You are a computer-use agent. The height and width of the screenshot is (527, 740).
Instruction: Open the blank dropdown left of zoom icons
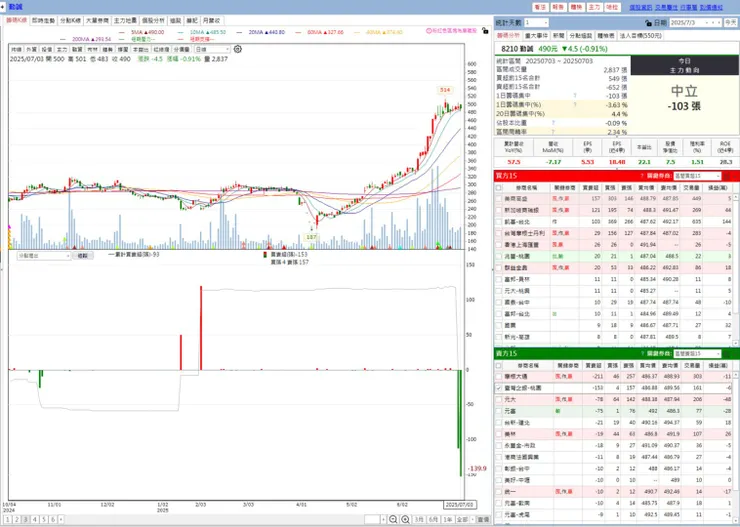[375, 519]
